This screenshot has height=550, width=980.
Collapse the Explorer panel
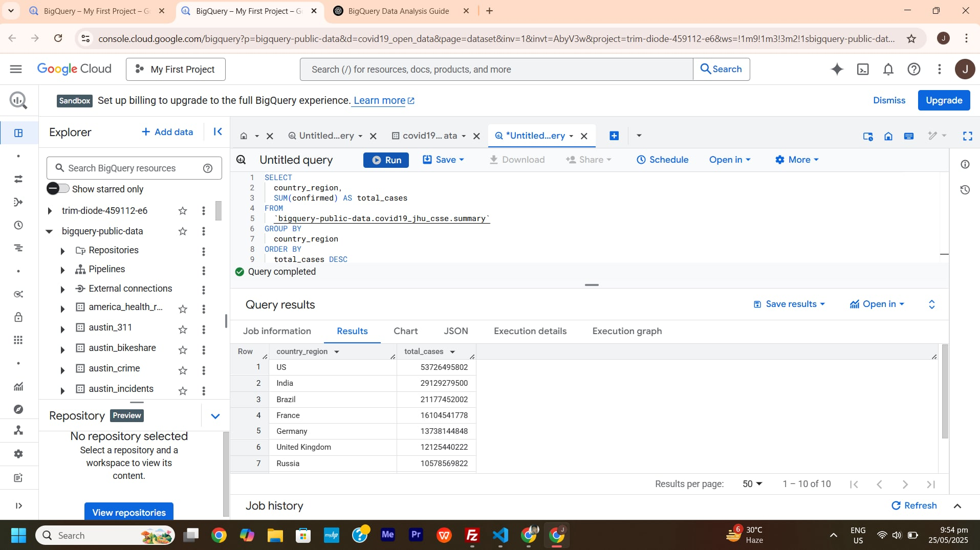217,132
